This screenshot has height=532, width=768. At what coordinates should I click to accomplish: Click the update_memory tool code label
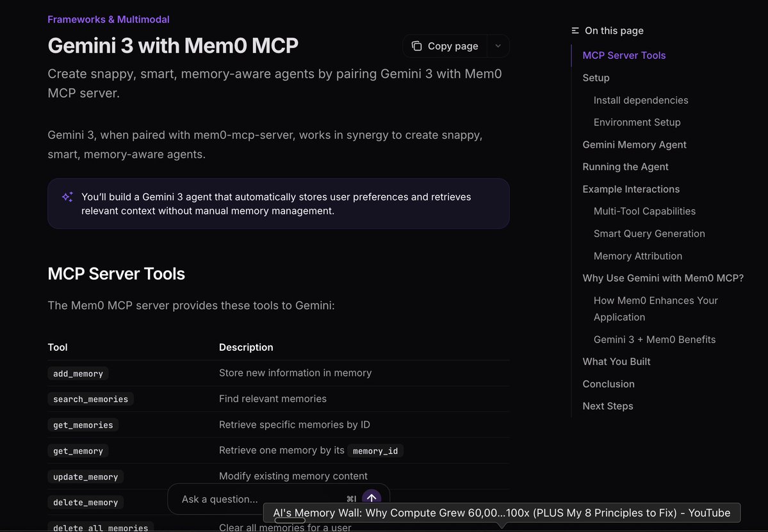[85, 477]
